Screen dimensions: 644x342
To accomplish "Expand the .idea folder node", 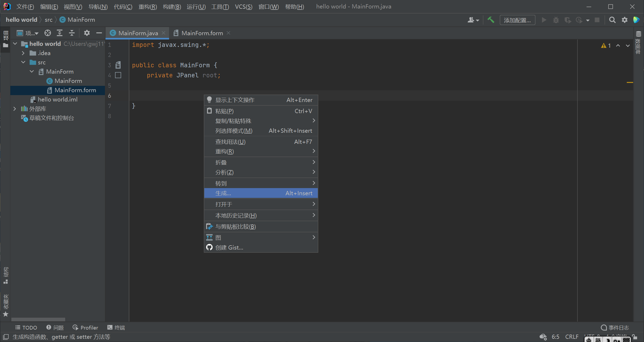I will click(23, 53).
